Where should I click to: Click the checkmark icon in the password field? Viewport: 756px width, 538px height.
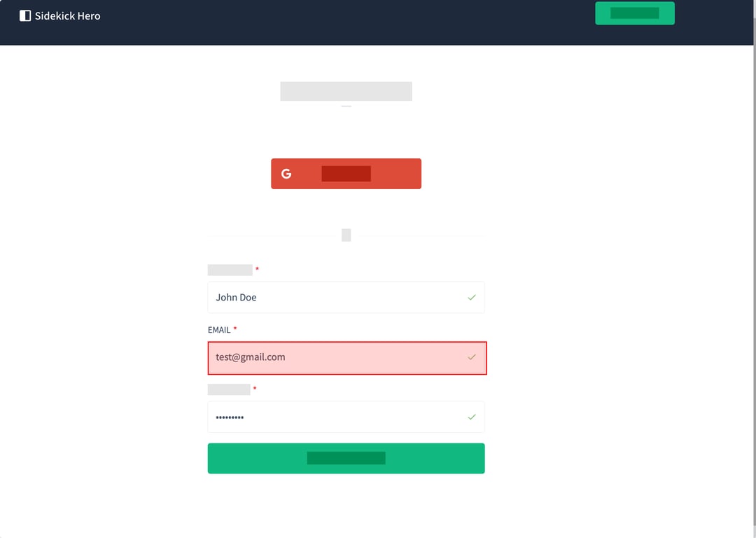tap(472, 417)
